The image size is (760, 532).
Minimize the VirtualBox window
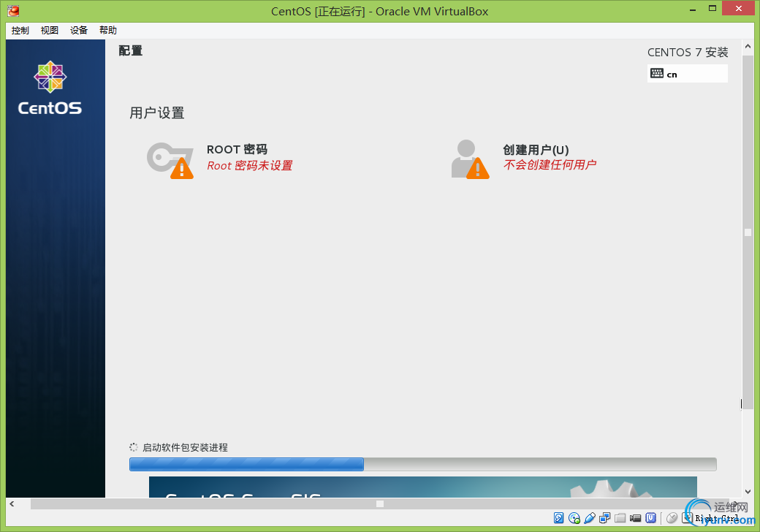693,9
